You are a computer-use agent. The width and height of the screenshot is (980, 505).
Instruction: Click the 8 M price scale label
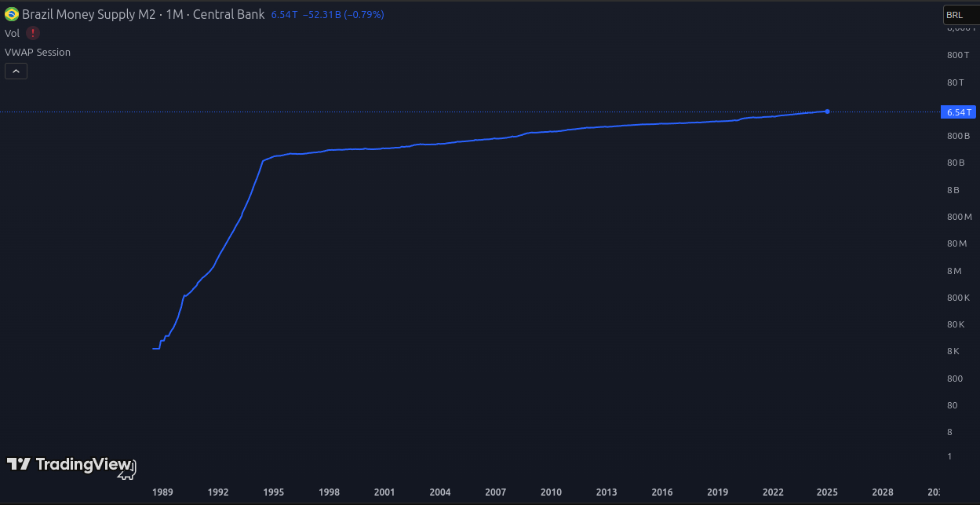coord(954,271)
